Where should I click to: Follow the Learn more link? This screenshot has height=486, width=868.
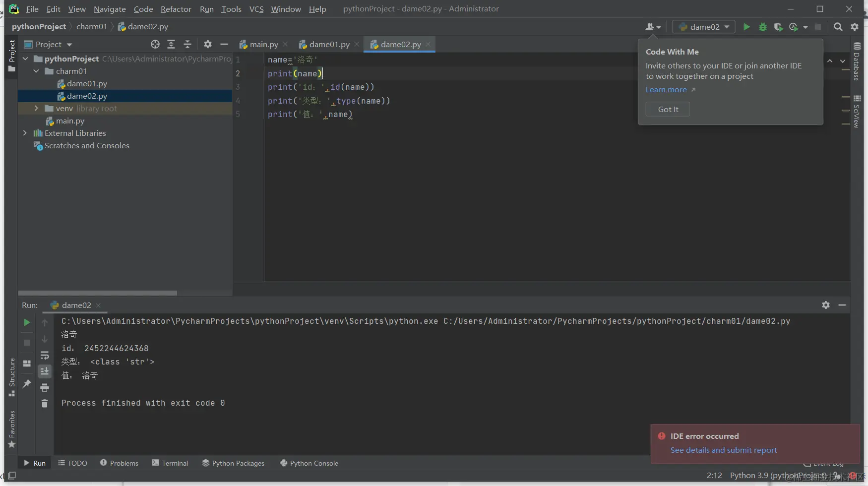(x=666, y=90)
